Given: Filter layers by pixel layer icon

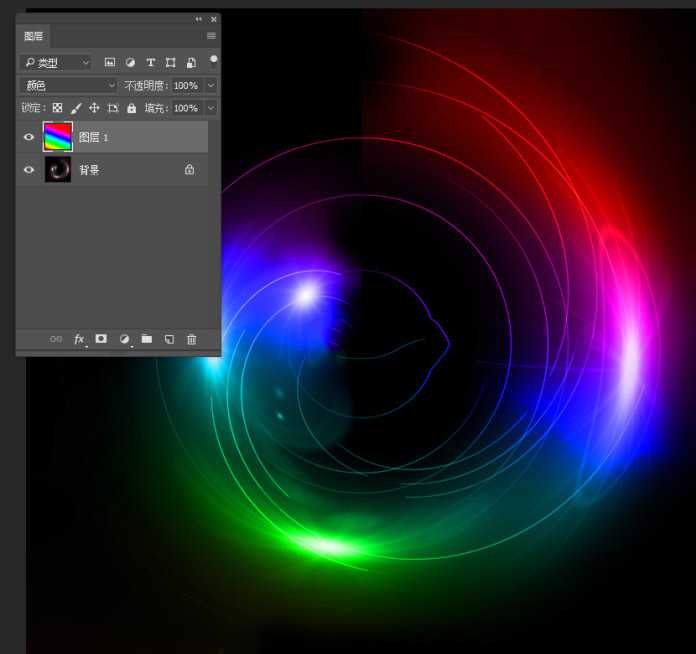Looking at the screenshot, I should (x=110, y=63).
